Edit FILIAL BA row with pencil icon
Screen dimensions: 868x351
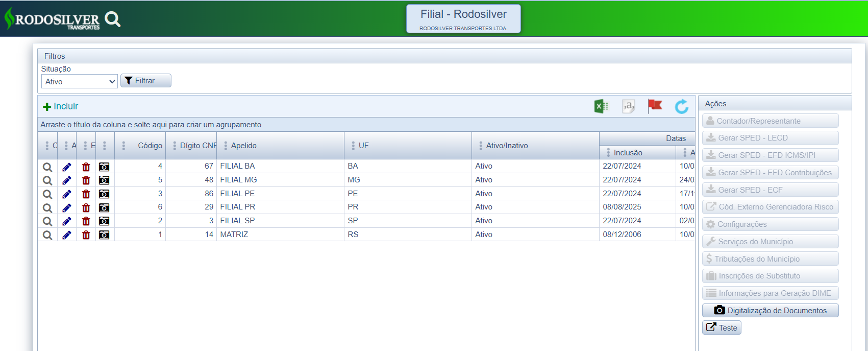click(x=67, y=167)
